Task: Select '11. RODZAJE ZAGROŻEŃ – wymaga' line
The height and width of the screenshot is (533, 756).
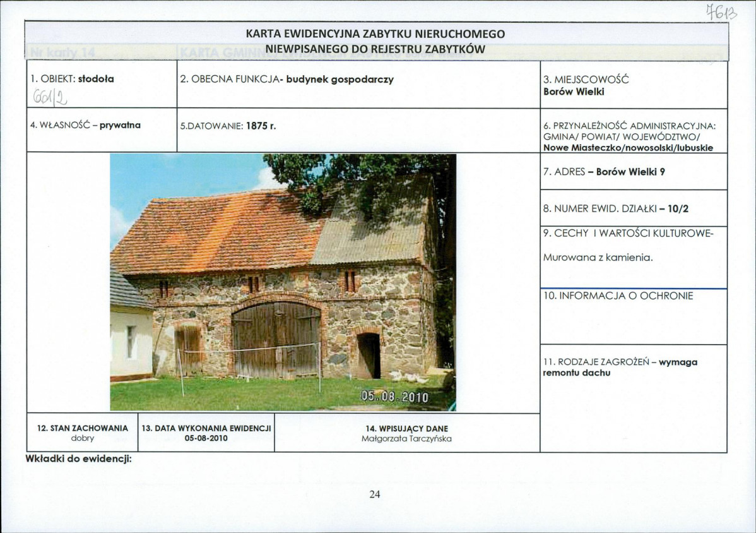Action: click(x=620, y=362)
